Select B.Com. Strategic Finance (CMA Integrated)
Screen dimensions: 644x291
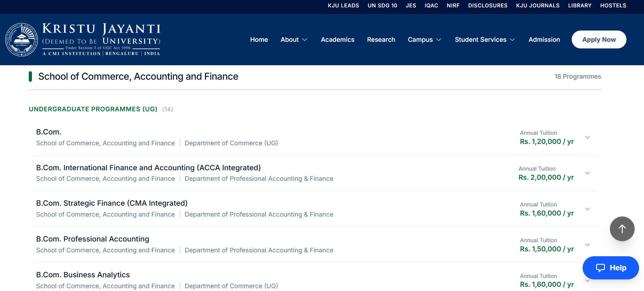[x=112, y=203]
